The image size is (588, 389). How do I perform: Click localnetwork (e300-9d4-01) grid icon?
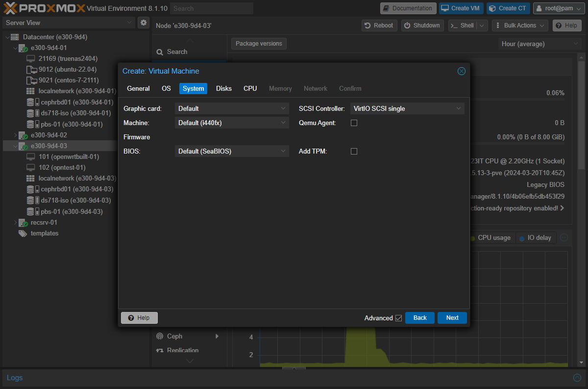point(30,91)
